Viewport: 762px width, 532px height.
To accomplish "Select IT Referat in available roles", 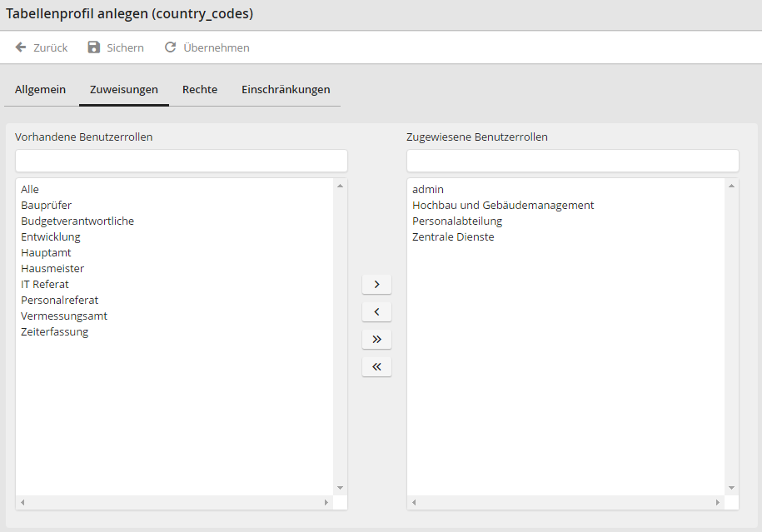I will tap(45, 285).
